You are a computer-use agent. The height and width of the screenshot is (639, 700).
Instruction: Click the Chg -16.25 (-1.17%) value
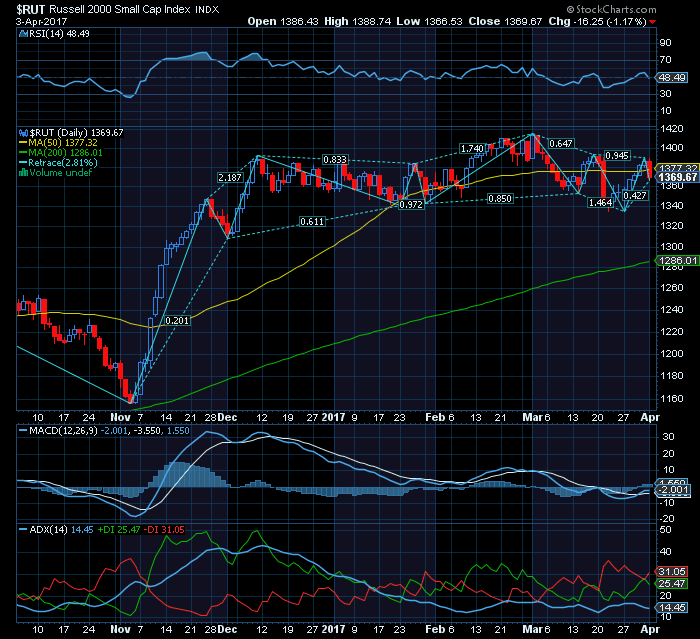coord(611,21)
